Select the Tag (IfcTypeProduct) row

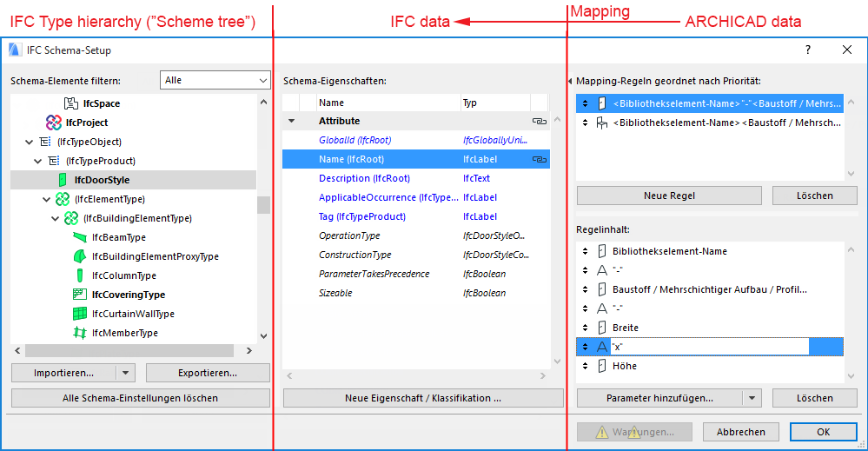click(415, 216)
